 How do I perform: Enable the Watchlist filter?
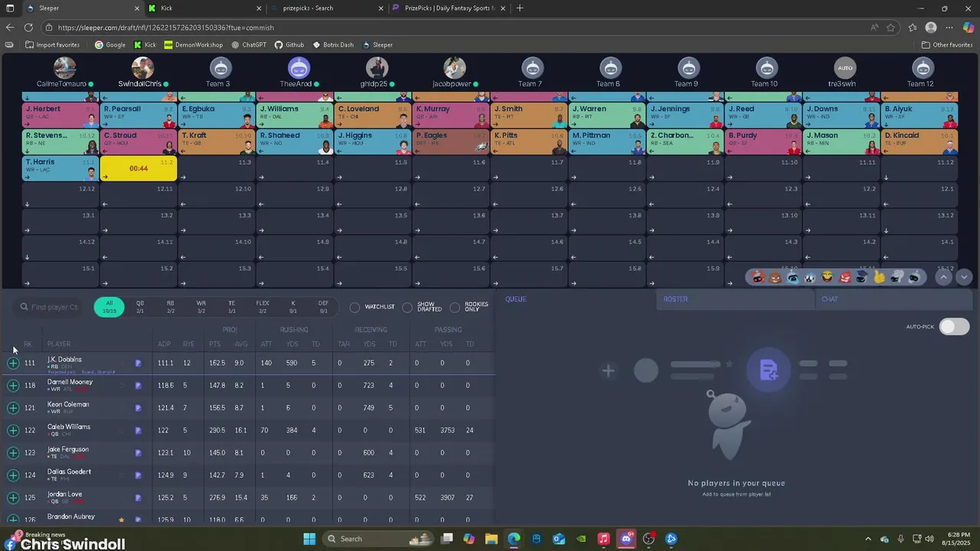pos(354,307)
